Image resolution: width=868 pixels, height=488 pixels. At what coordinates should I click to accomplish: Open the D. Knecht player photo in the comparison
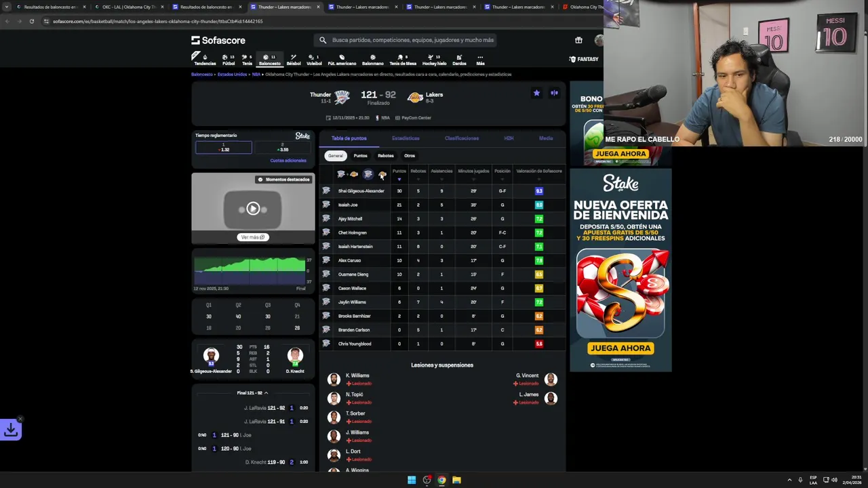(x=294, y=355)
